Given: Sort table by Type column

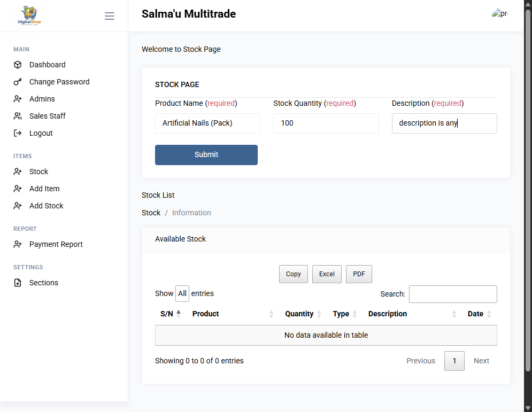Looking at the screenshot, I should (345, 314).
